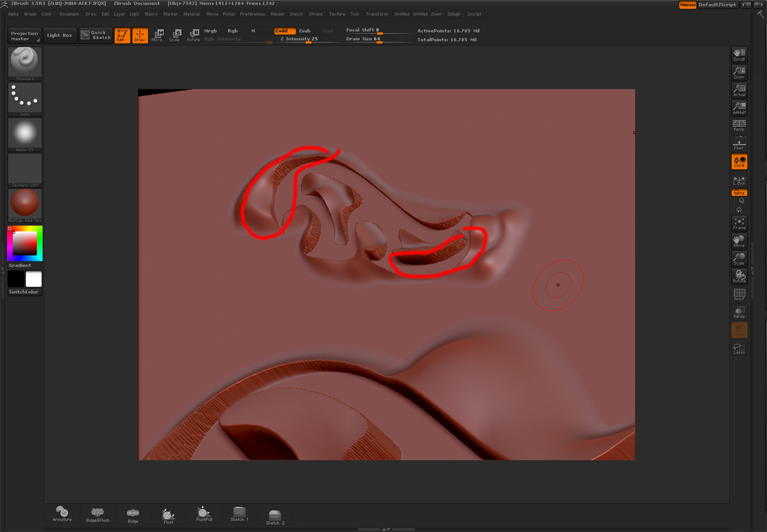The image size is (767, 532).
Task: Toggle L.Sym local symmetry
Action: pos(739,181)
